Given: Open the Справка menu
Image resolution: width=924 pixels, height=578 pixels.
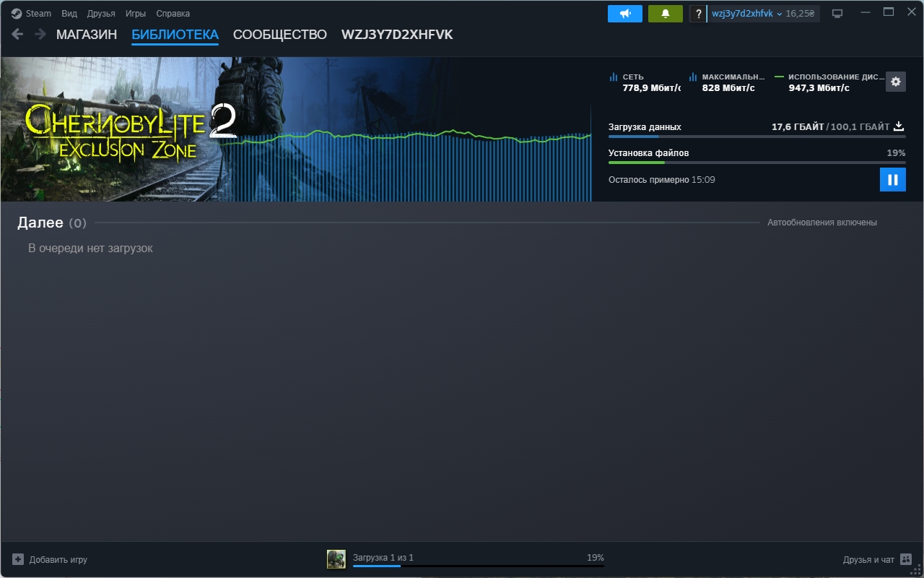Looking at the screenshot, I should (x=173, y=13).
